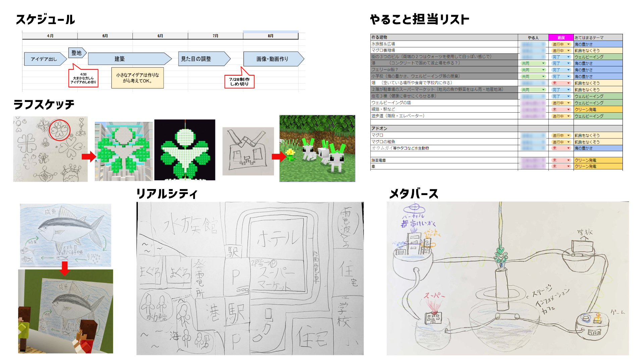Open the metaverse concept sketch
The width and height of the screenshot is (644, 362).
(x=508, y=279)
